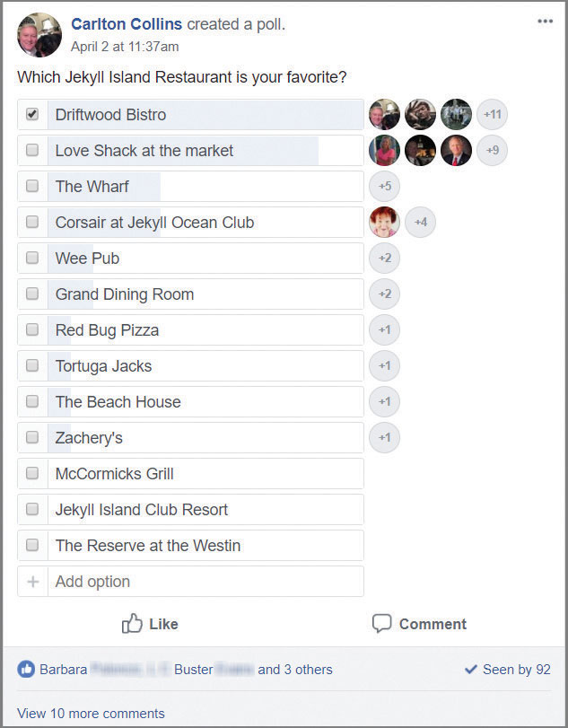Show the +9 more Love Shack voters

tap(493, 151)
